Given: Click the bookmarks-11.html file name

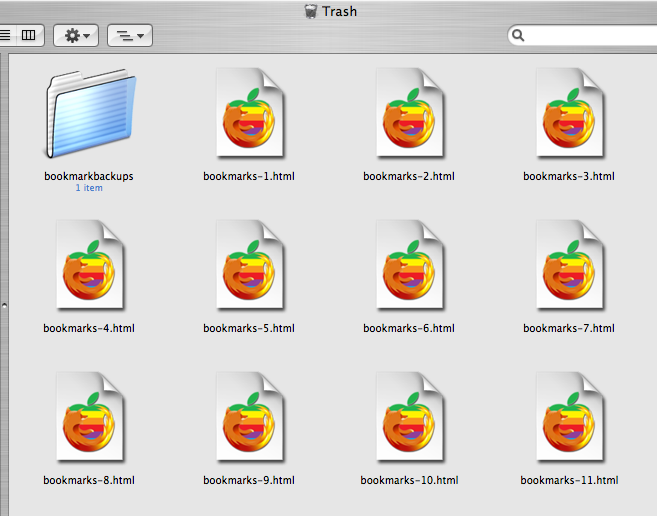Looking at the screenshot, I should tap(569, 480).
